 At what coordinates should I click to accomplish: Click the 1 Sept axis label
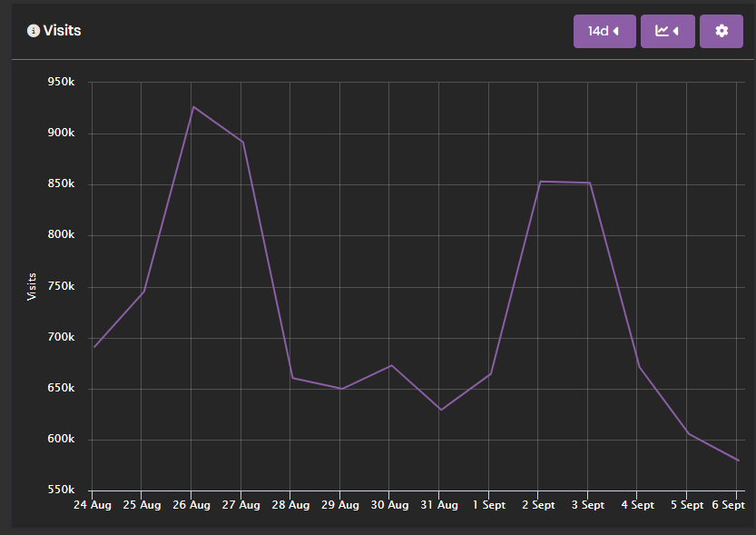[x=488, y=505]
